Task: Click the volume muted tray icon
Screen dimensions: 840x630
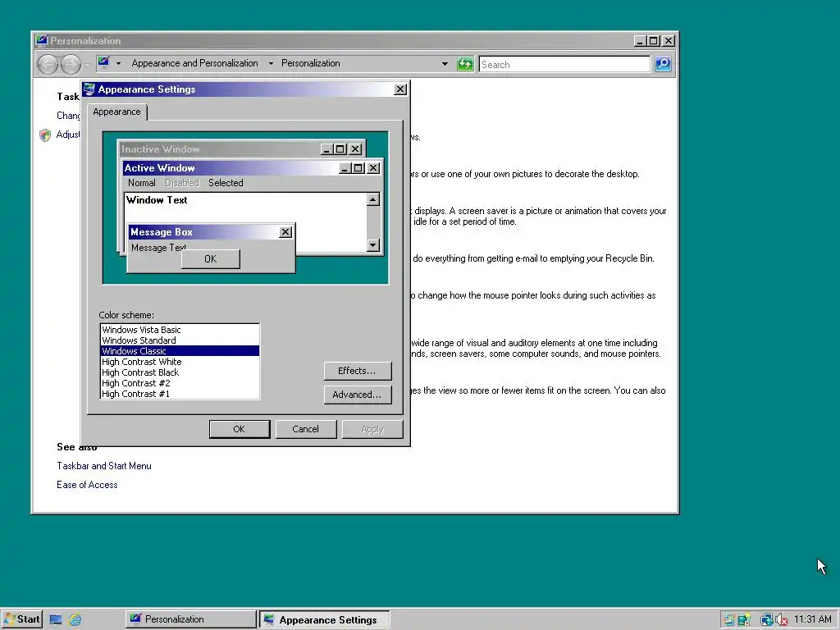Action: pyautogui.click(x=782, y=620)
